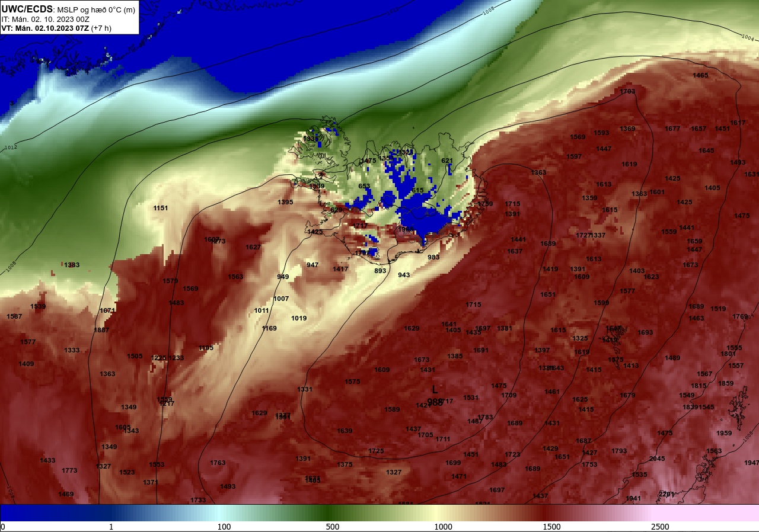The width and height of the screenshot is (759, 532).
Task: Click the 'IT: Mán. 02. 10. 2023 00Z' line
Action: coord(44,19)
